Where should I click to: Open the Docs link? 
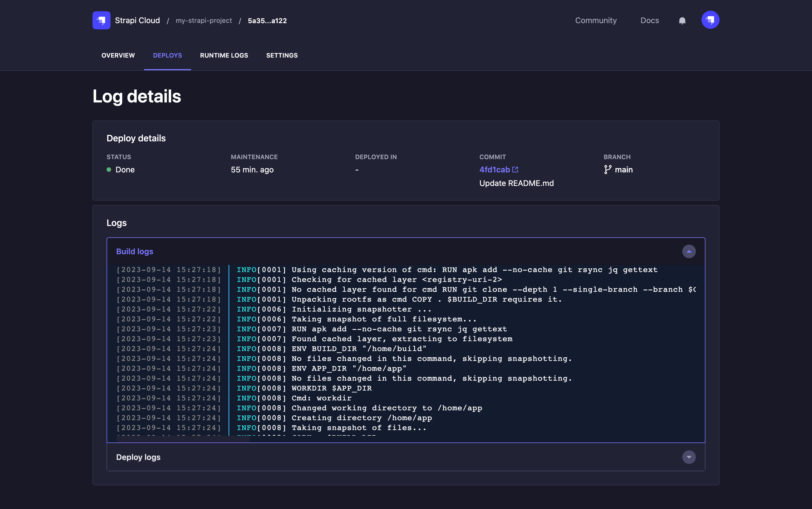pos(650,21)
